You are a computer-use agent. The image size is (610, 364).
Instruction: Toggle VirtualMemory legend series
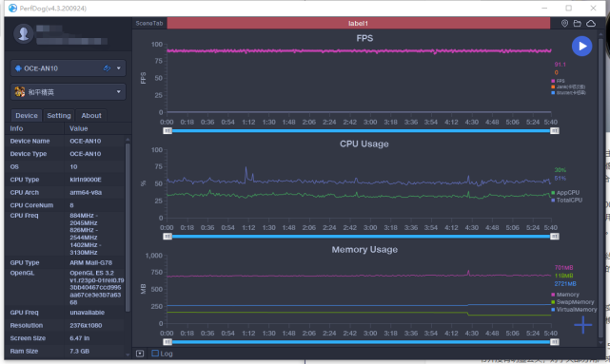point(574,309)
